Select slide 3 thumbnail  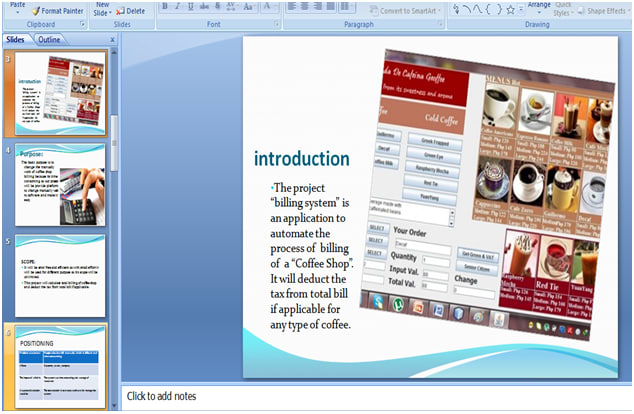click(x=60, y=93)
